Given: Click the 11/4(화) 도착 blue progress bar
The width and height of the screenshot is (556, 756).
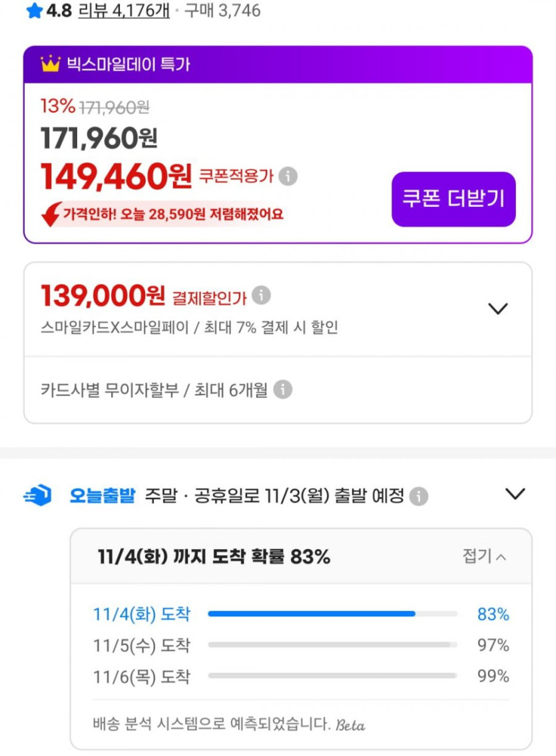Looking at the screenshot, I should pyautogui.click(x=312, y=614).
